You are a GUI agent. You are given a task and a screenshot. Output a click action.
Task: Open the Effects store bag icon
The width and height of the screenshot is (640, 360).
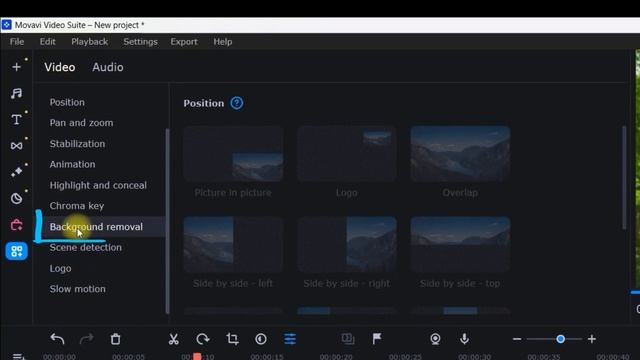[x=16, y=225]
